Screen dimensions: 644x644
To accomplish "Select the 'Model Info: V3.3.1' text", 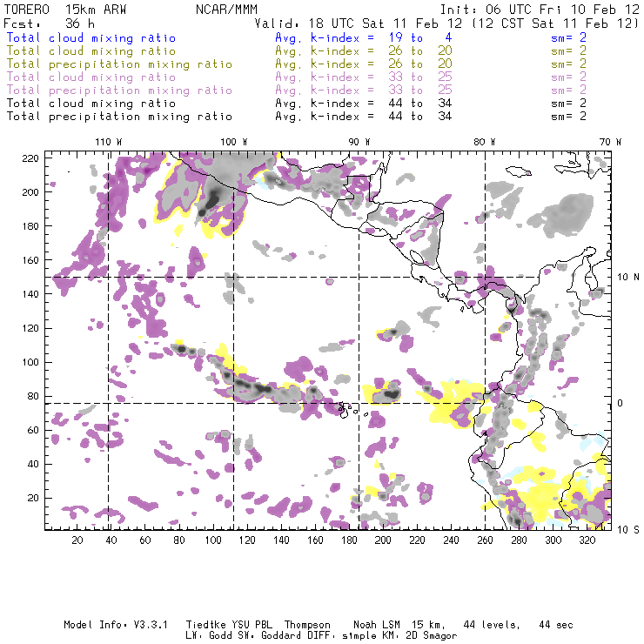I will click(116, 625).
